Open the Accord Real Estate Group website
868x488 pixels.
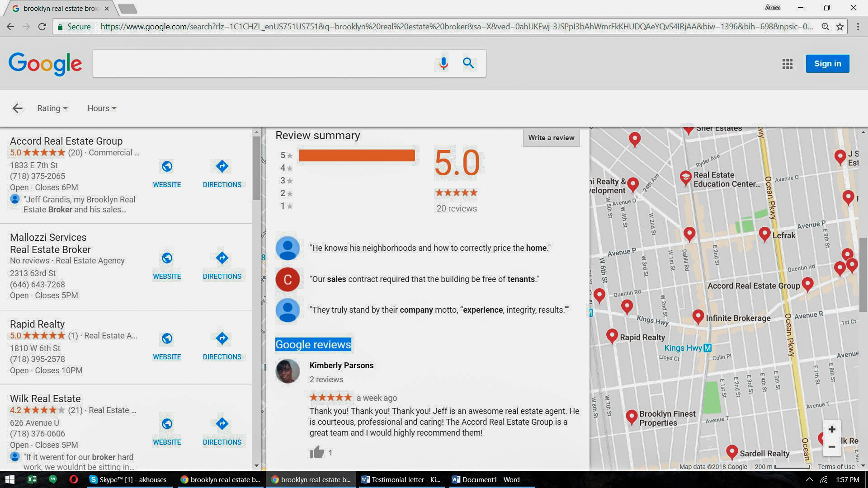coord(167,174)
